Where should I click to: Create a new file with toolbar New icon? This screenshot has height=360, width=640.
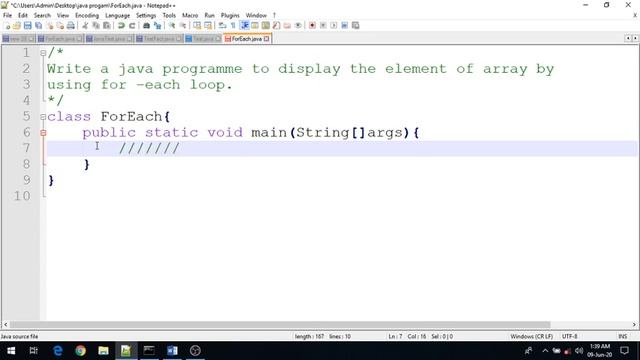pyautogui.click(x=7, y=26)
